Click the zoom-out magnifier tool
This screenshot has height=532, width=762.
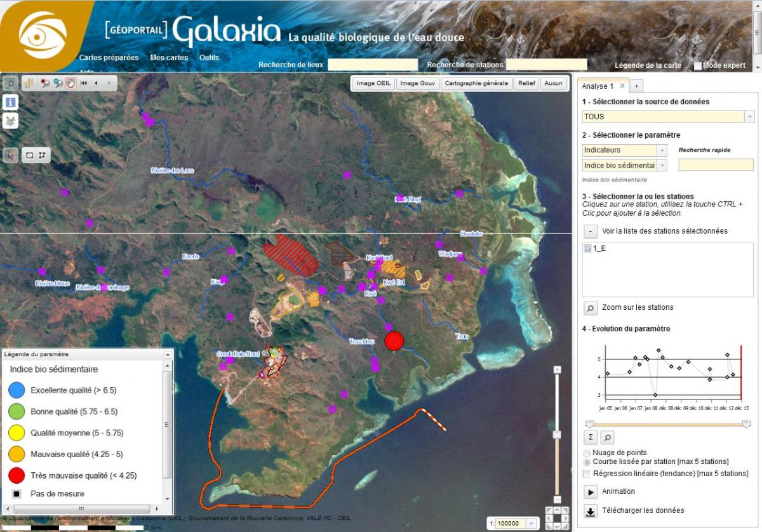pyautogui.click(x=58, y=83)
